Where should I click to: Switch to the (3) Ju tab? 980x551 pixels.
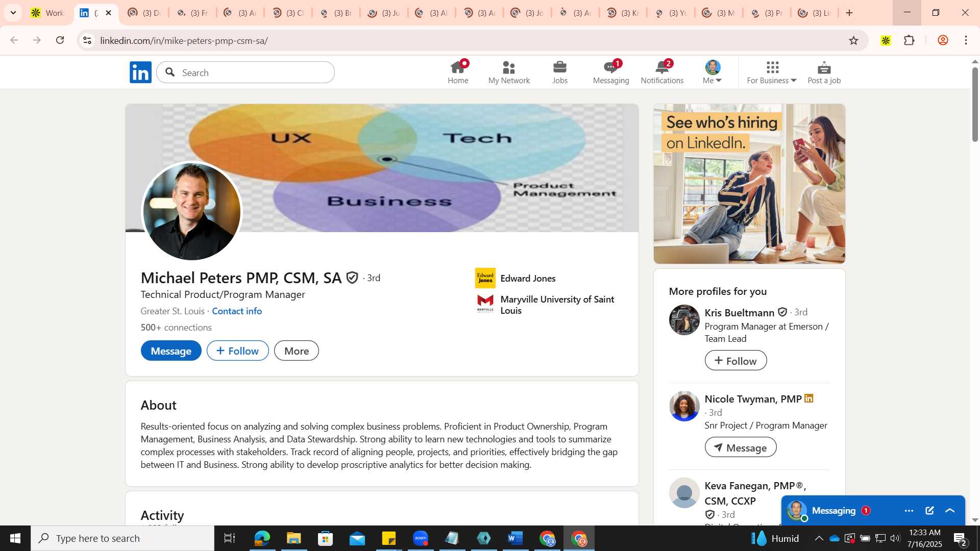tap(384, 13)
